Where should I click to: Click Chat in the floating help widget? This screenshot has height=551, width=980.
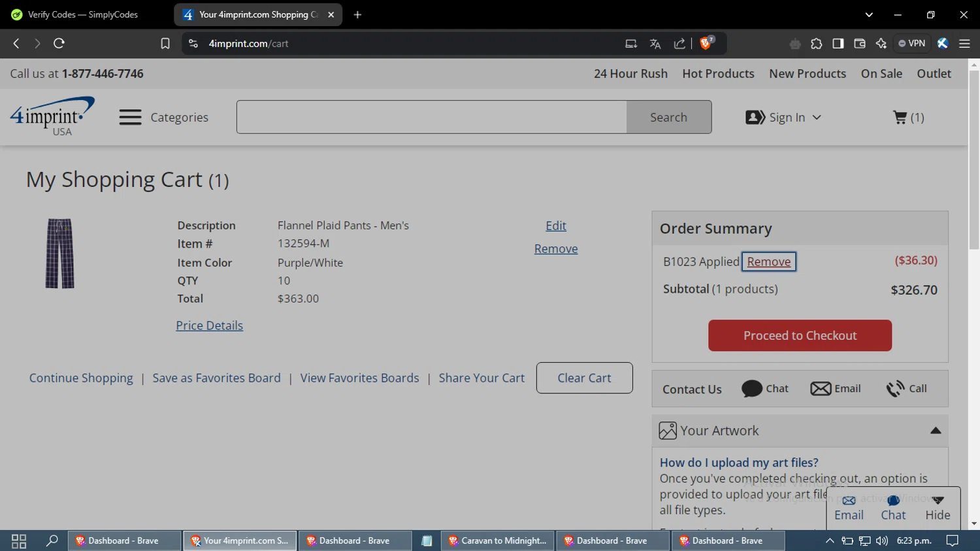coord(893,508)
